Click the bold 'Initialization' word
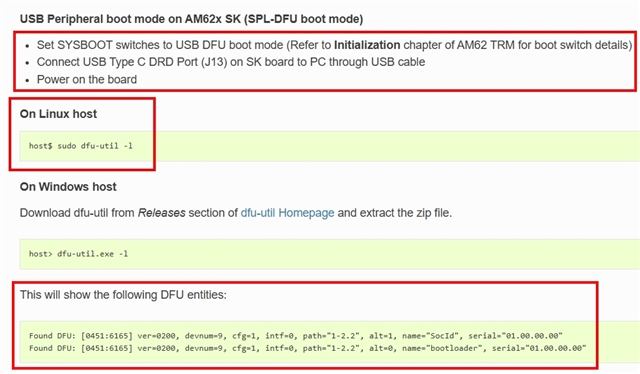 coord(367,45)
